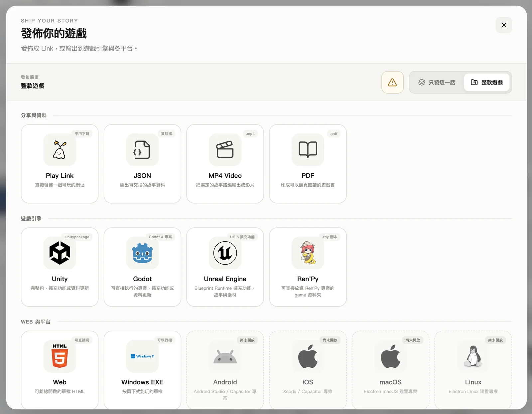Screen dimensions: 532x414
Task: Select the Ren'Py card title
Action: point(308,279)
